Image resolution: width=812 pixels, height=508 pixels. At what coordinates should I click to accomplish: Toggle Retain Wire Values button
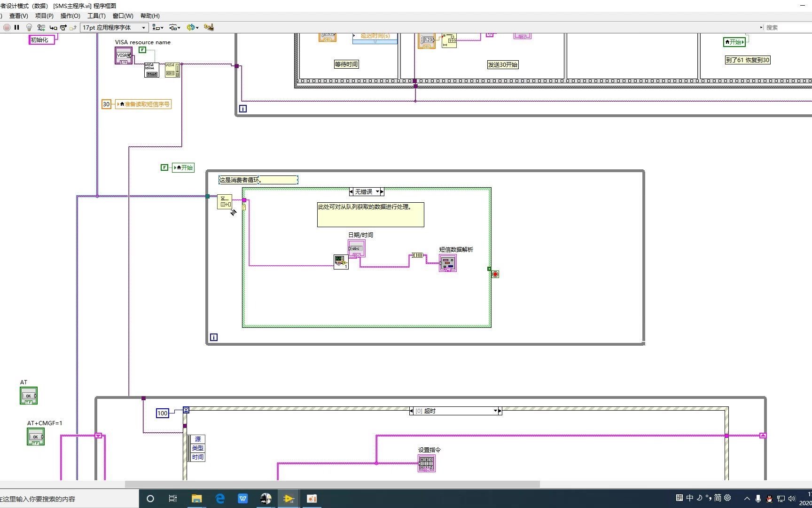click(x=41, y=27)
